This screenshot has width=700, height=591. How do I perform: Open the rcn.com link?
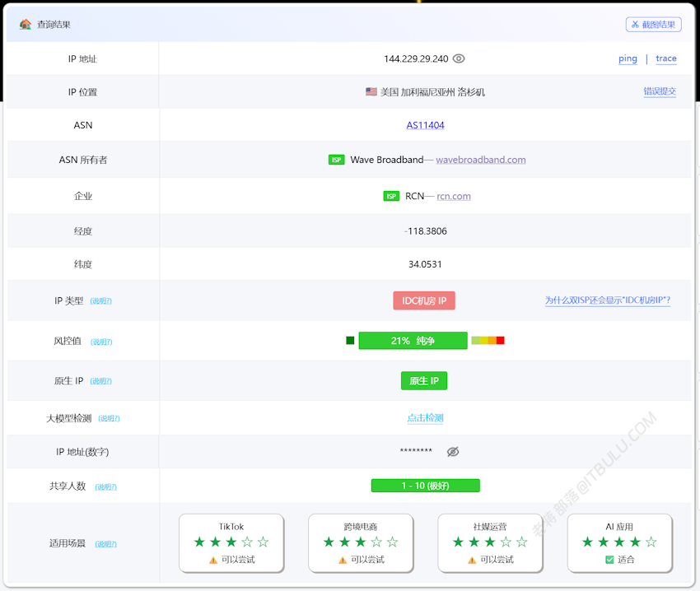click(454, 196)
